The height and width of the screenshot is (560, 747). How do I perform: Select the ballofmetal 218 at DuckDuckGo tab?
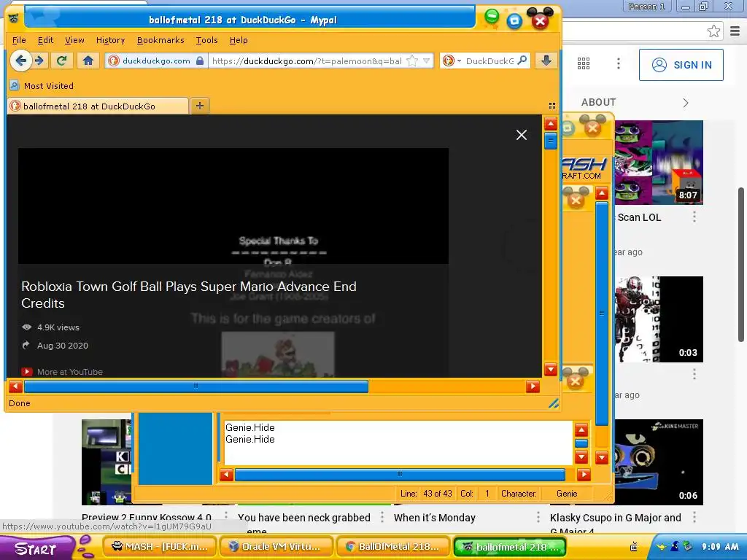(x=98, y=106)
